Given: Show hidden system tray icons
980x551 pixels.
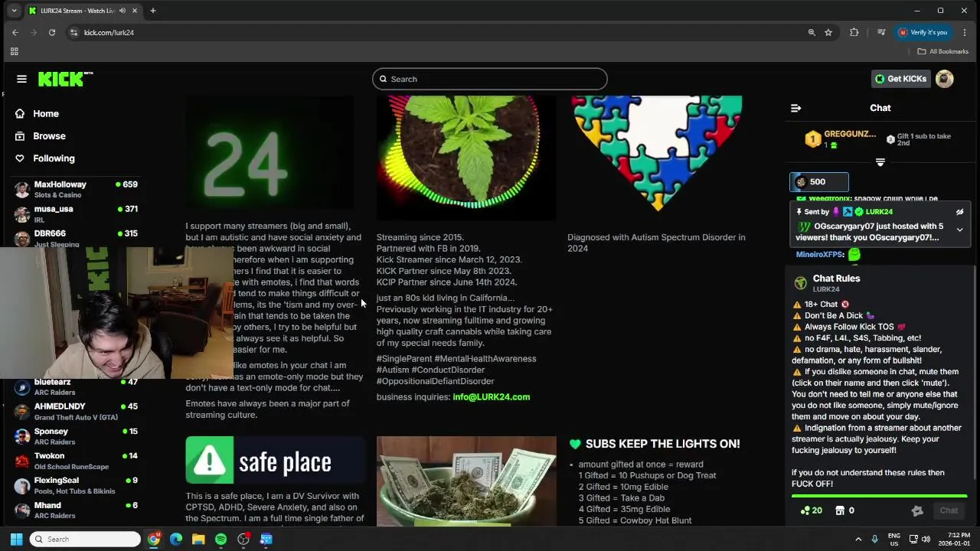Looking at the screenshot, I should [858, 540].
